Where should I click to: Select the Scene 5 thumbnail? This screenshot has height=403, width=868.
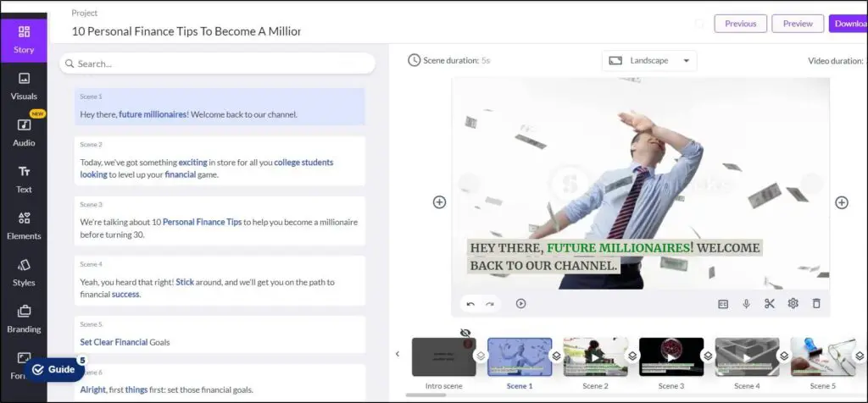coord(822,357)
